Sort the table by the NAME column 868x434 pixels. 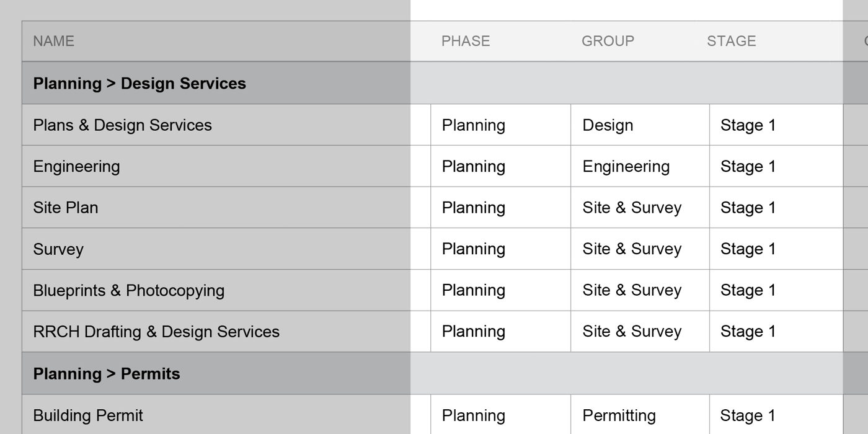click(x=53, y=41)
